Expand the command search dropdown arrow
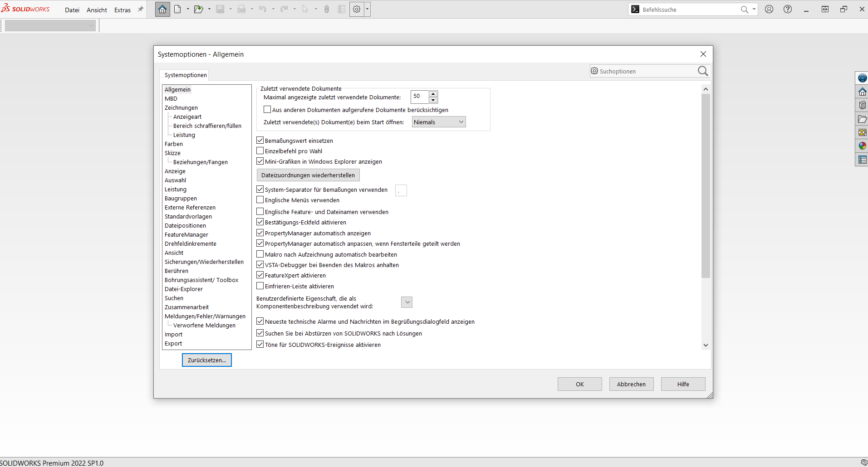The image size is (868, 467). point(754,10)
